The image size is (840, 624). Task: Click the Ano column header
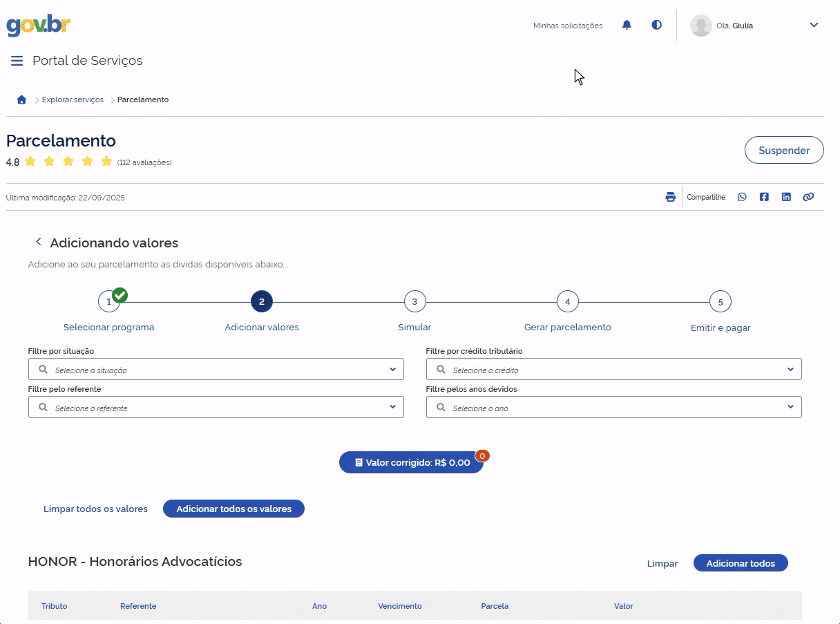[320, 606]
